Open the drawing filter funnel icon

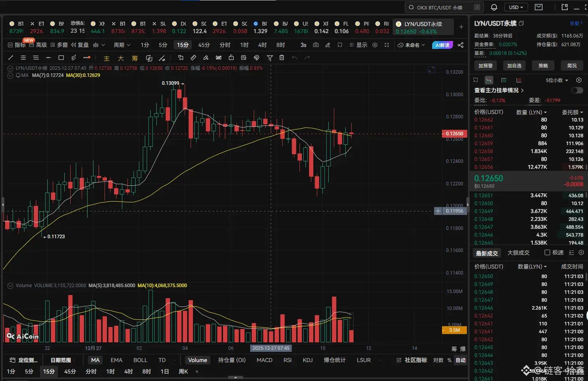pyautogui.click(x=270, y=58)
